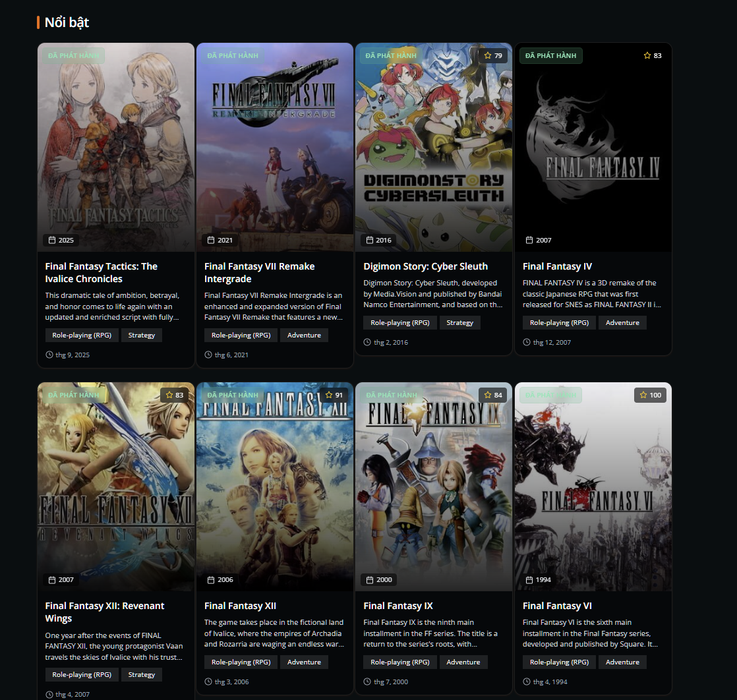Image resolution: width=737 pixels, height=700 pixels.
Task: Click star rating 100 on Final Fantasy VI card
Action: pyautogui.click(x=650, y=395)
